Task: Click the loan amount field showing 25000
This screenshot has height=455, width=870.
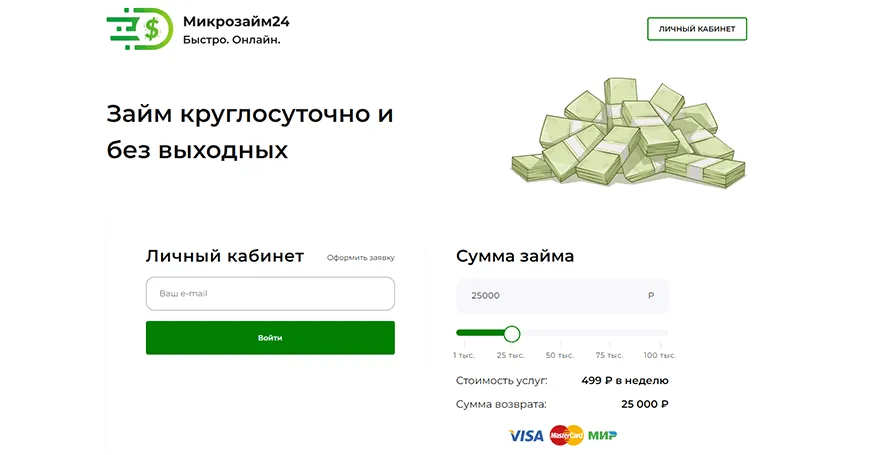Action: click(550, 296)
